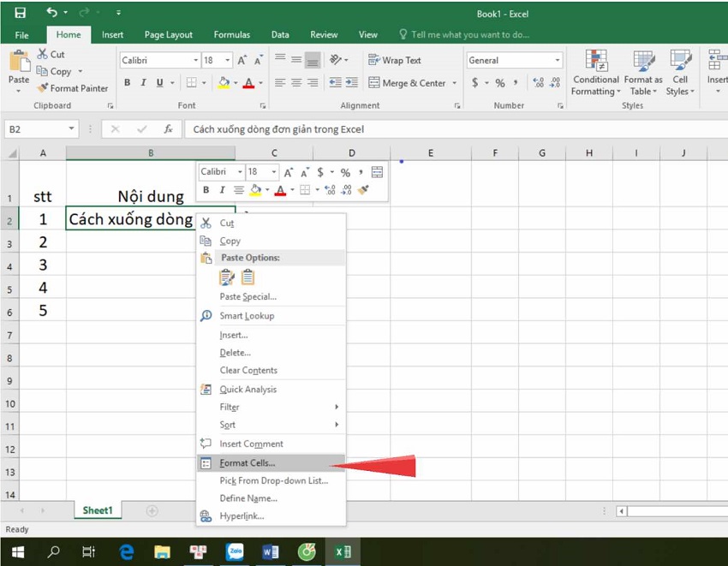The image size is (728, 566).
Task: Click Merge & Center button
Action: 407,83
